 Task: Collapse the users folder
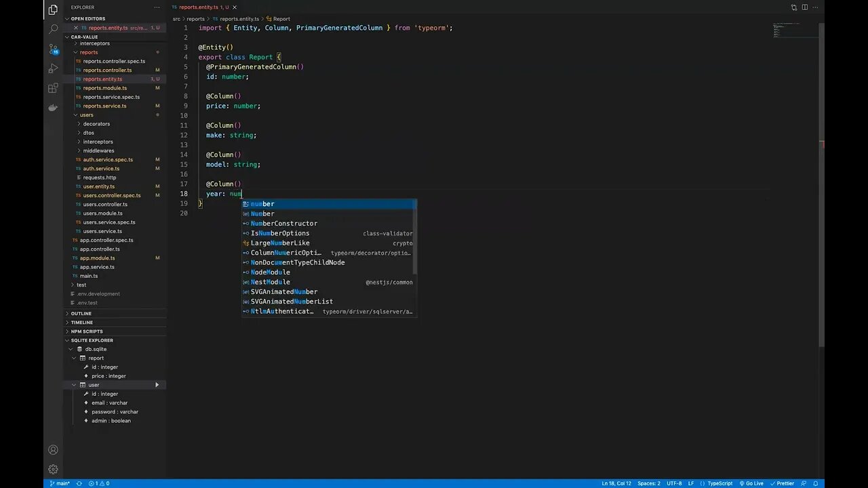(86, 115)
